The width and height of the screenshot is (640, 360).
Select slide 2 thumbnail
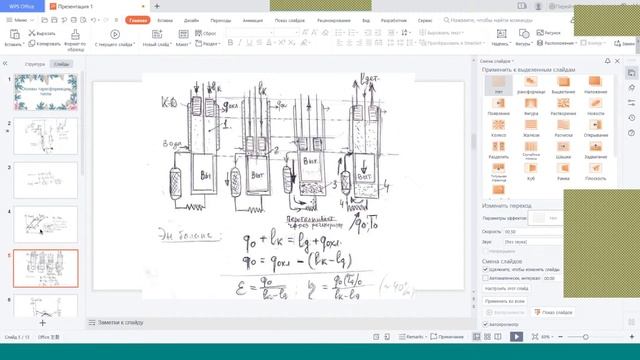[x=46, y=136]
